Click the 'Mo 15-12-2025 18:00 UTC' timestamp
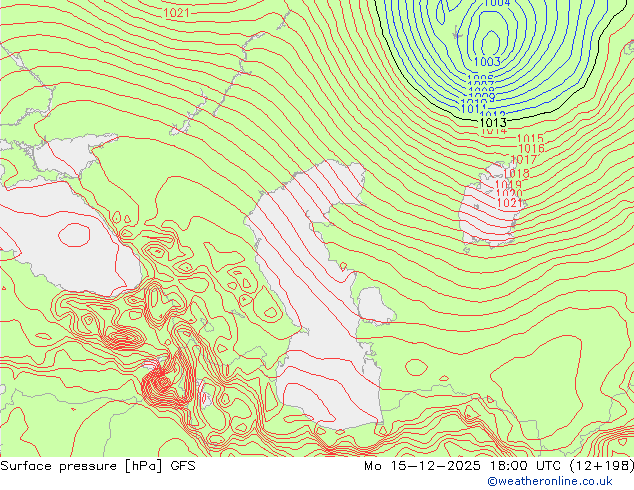634x490 pixels. pyautogui.click(x=462, y=466)
